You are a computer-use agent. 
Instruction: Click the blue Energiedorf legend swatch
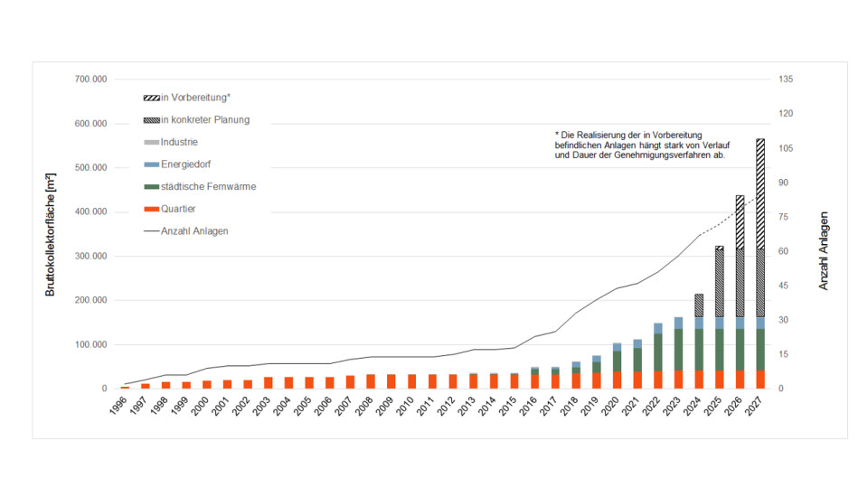click(x=151, y=164)
